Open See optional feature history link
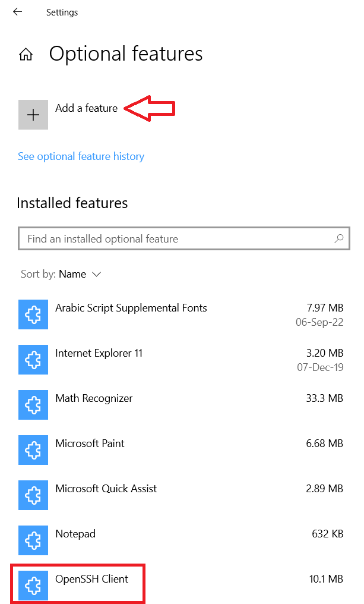The width and height of the screenshot is (364, 604). click(x=81, y=156)
